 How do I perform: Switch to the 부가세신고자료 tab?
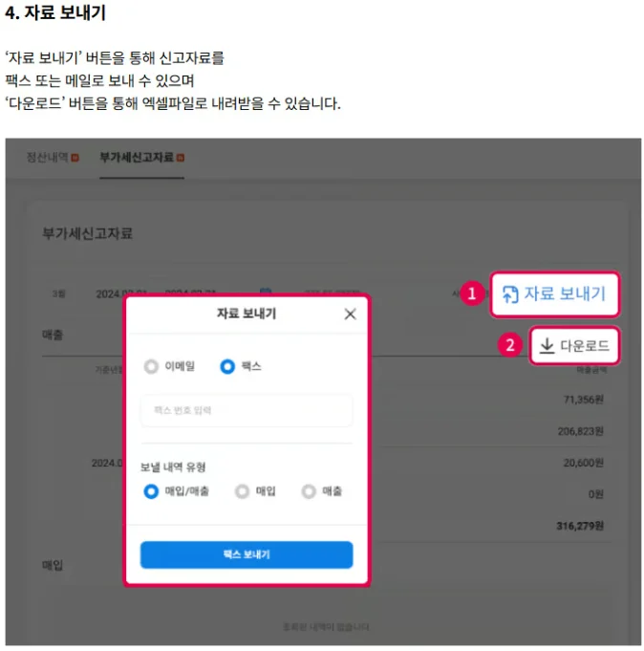(137, 157)
